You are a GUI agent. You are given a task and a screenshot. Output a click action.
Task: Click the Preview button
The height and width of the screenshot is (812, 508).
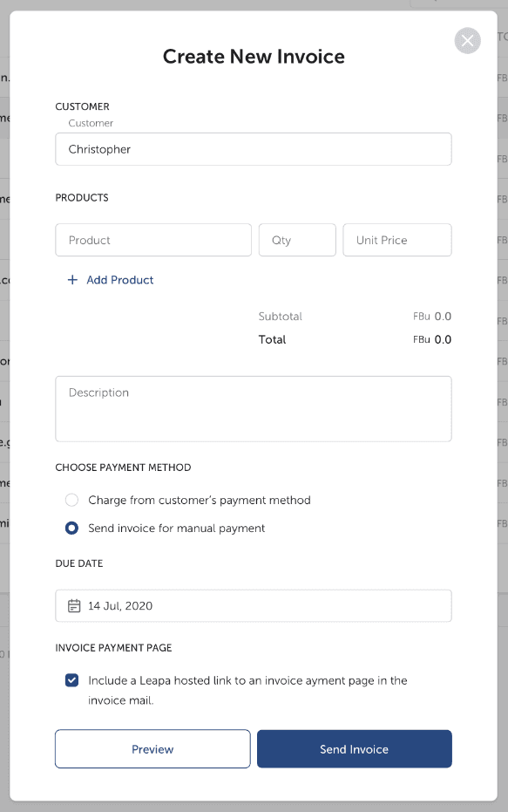point(152,748)
